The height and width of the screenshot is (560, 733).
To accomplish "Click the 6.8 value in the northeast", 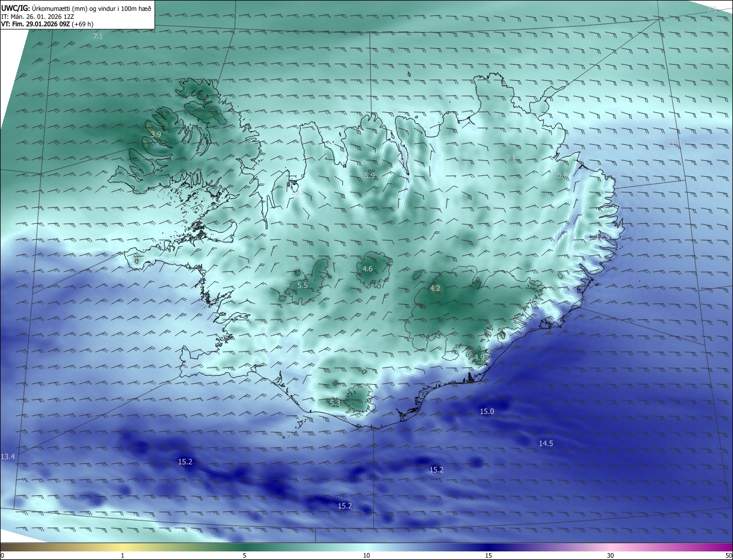I will [562, 175].
